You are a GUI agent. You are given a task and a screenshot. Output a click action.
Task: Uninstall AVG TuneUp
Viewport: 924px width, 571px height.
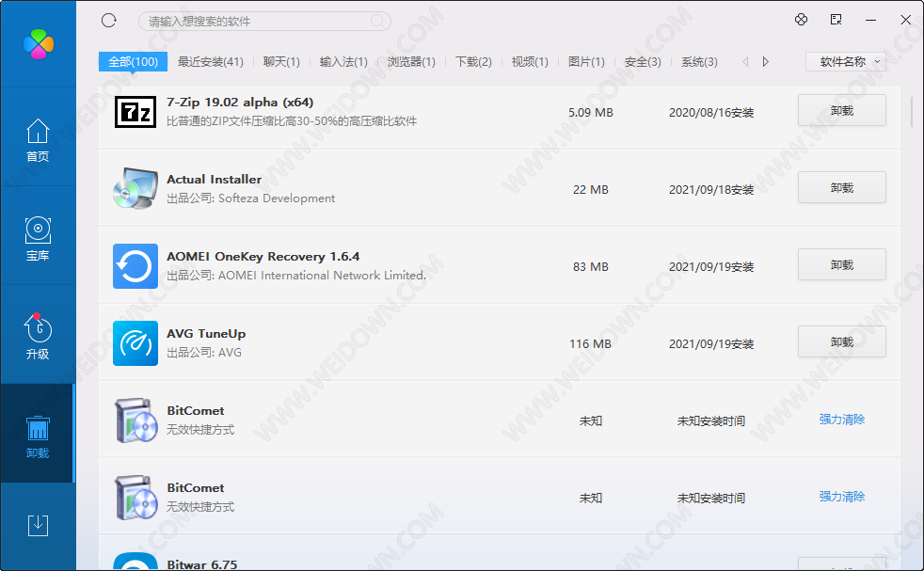pyautogui.click(x=842, y=341)
